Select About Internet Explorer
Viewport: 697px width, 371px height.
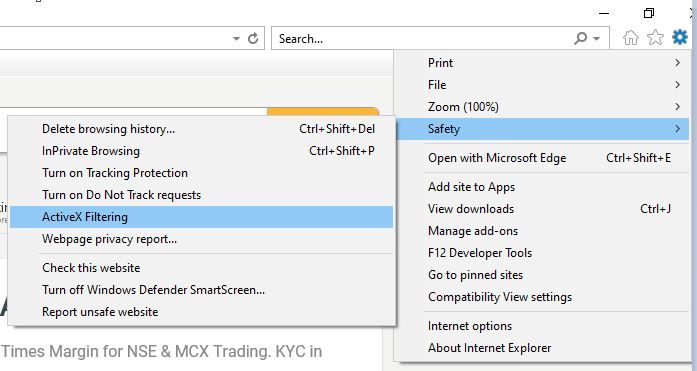tap(542, 348)
